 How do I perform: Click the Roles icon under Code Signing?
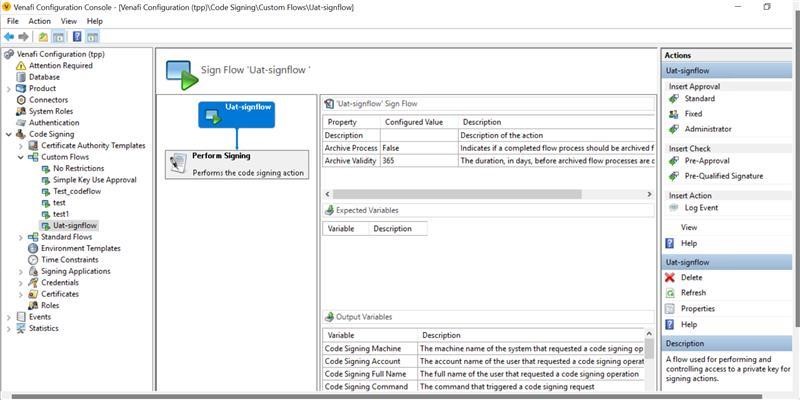pyautogui.click(x=33, y=306)
